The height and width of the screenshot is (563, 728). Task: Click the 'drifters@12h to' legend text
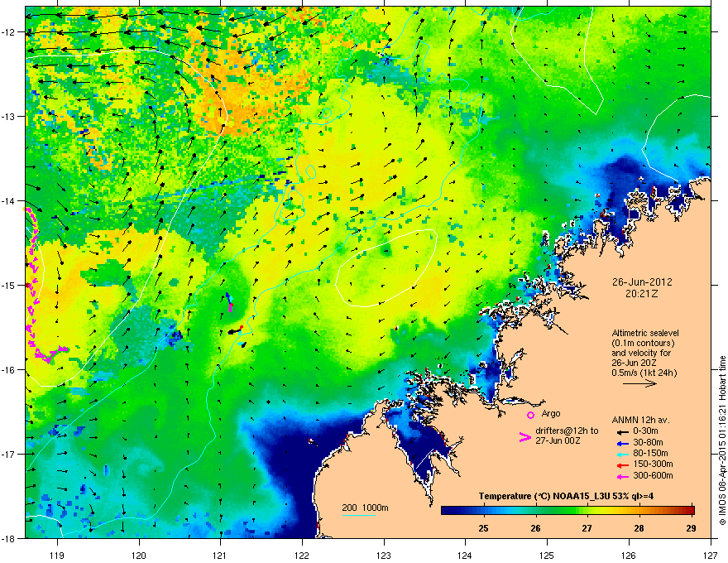click(567, 431)
